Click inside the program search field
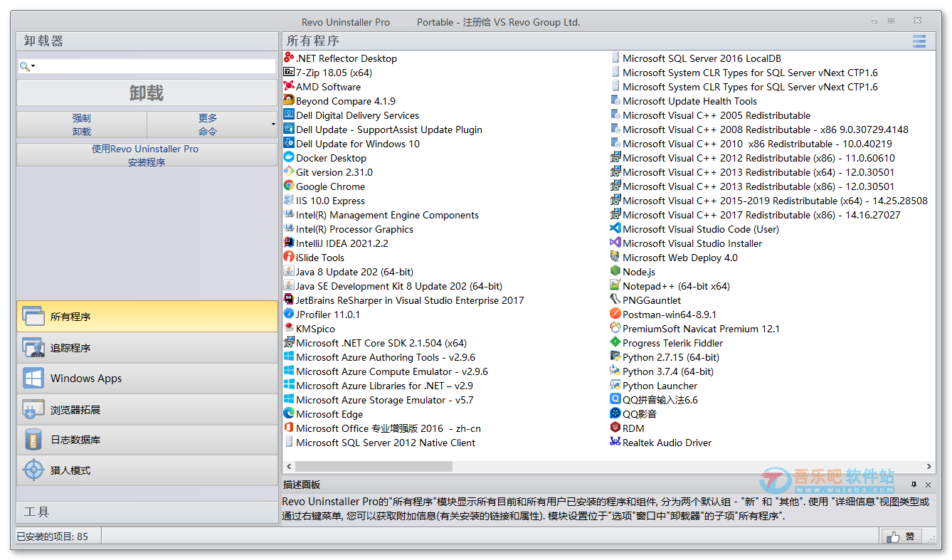Viewport: 952px width, 560px height. (154, 66)
